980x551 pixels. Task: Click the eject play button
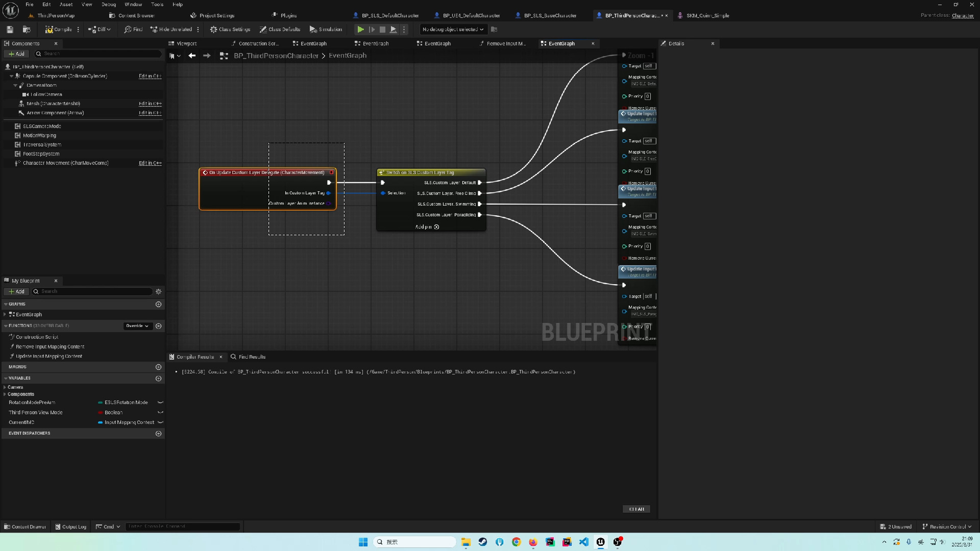tap(394, 30)
